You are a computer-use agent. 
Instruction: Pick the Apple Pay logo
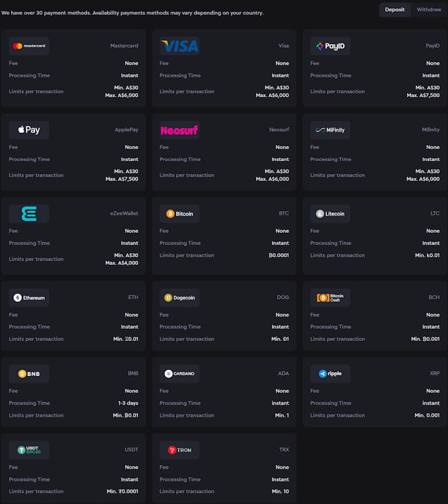(29, 130)
